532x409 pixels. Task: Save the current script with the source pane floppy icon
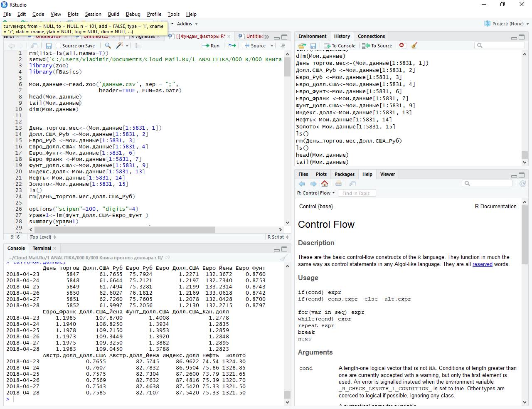[x=49, y=46]
